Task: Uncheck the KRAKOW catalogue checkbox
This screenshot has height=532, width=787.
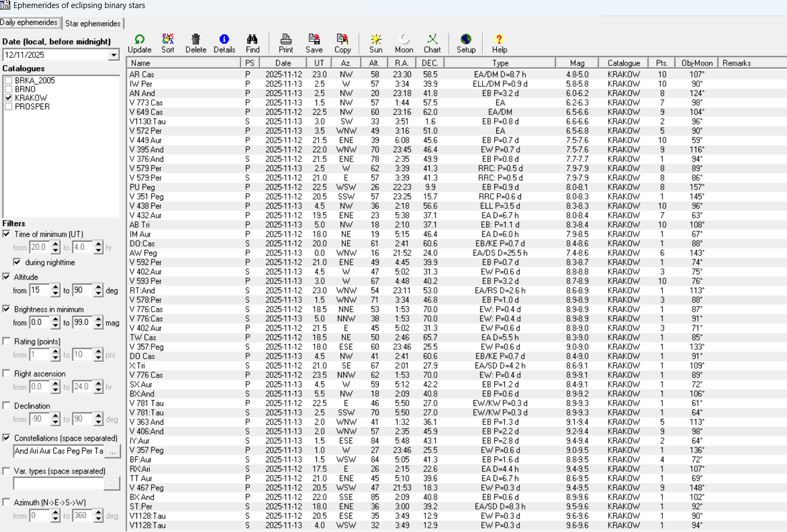Action: pyautogui.click(x=9, y=98)
